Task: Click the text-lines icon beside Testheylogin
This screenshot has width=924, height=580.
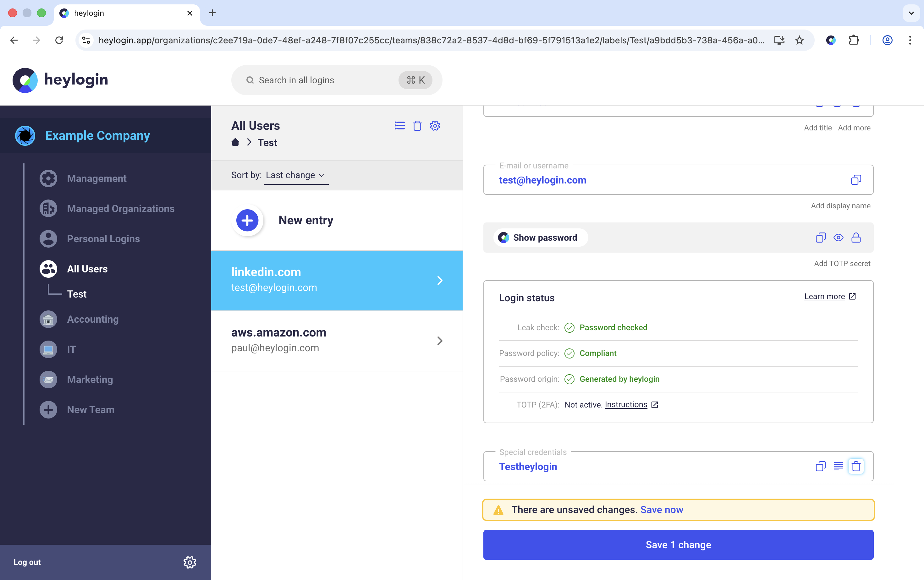Action: (x=838, y=467)
